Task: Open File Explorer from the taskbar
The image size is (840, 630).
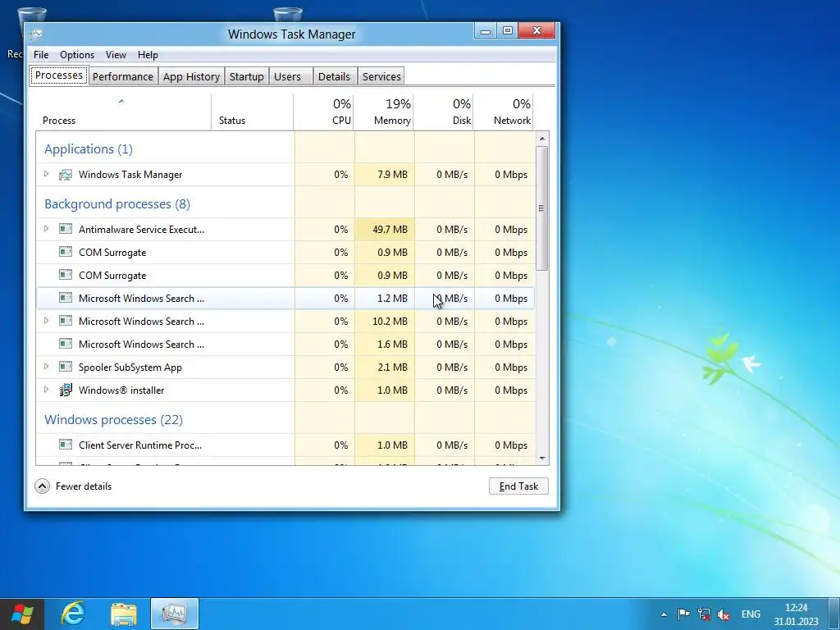Action: (124, 614)
